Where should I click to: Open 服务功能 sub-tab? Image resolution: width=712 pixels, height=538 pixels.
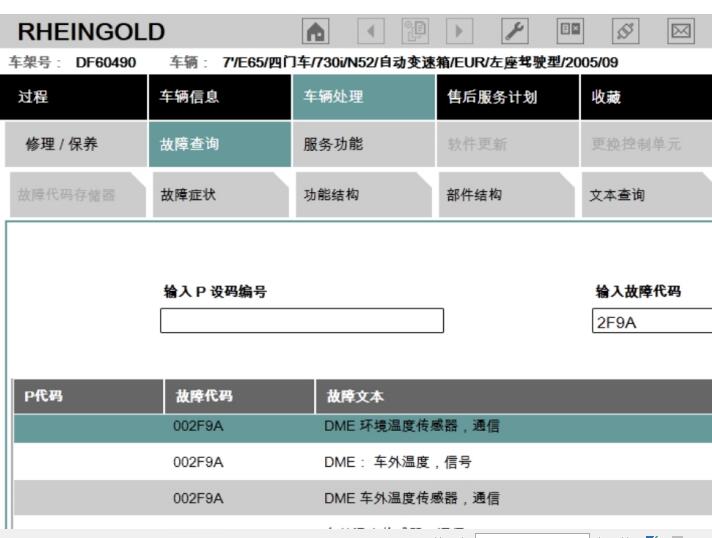364,144
